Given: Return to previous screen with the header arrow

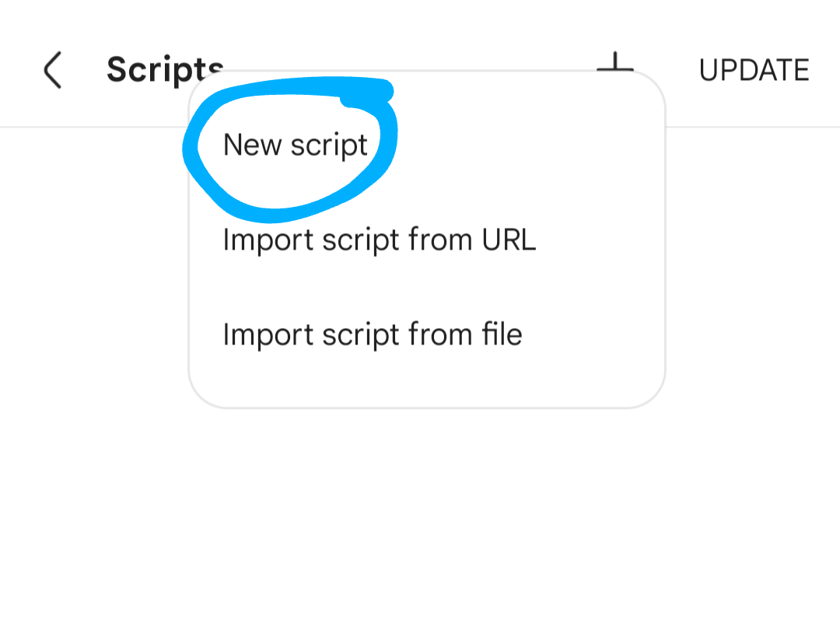Looking at the screenshot, I should (x=53, y=70).
